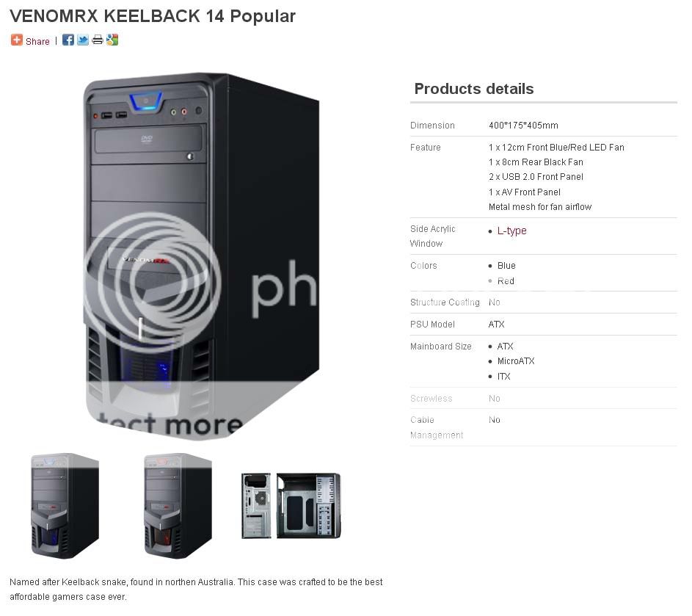Select the Red color option
Viewport: 692px width, 616px height.
click(506, 281)
